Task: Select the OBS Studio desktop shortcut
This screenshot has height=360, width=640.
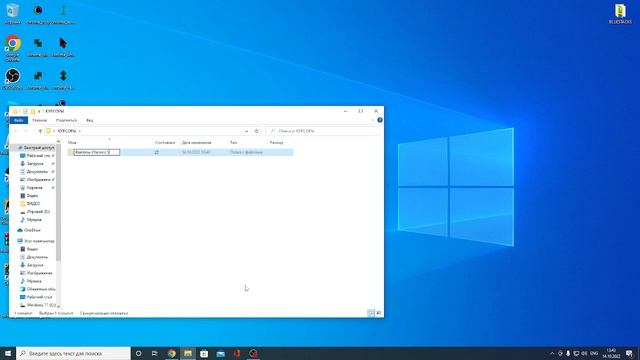Action: pyautogui.click(x=13, y=79)
